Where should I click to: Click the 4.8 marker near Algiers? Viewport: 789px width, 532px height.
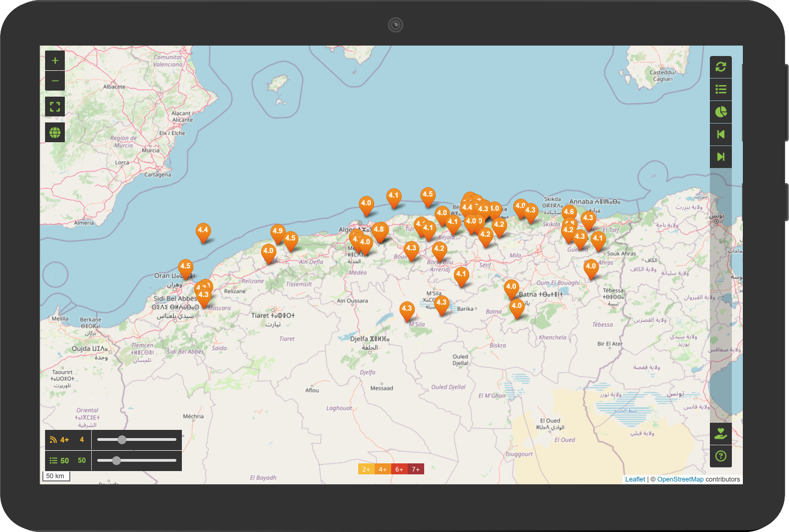coord(379,231)
